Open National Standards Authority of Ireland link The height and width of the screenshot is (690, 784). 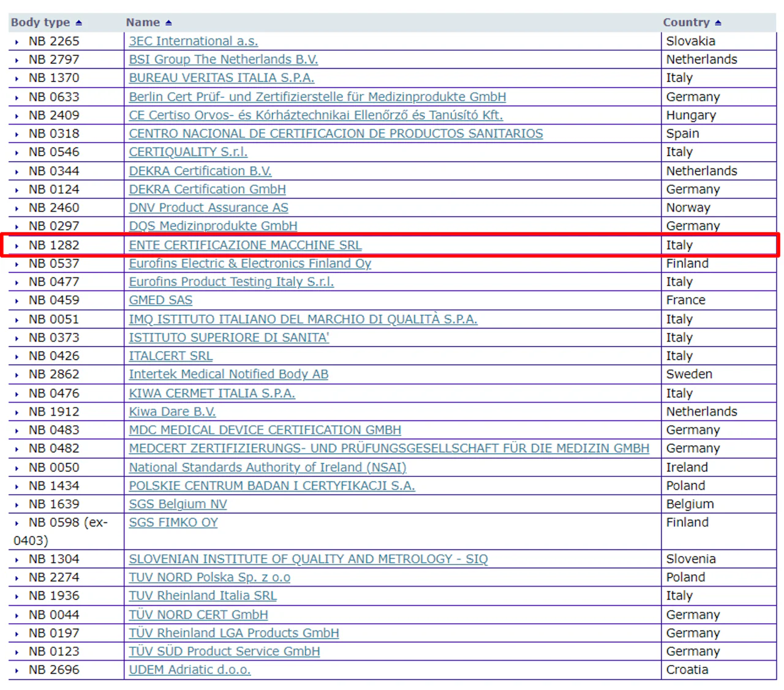(268, 467)
